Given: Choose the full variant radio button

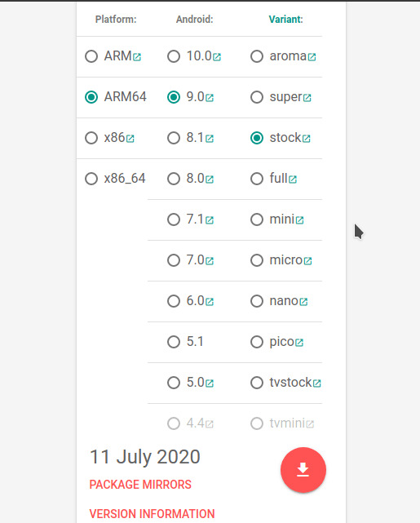Looking at the screenshot, I should click(x=257, y=179).
